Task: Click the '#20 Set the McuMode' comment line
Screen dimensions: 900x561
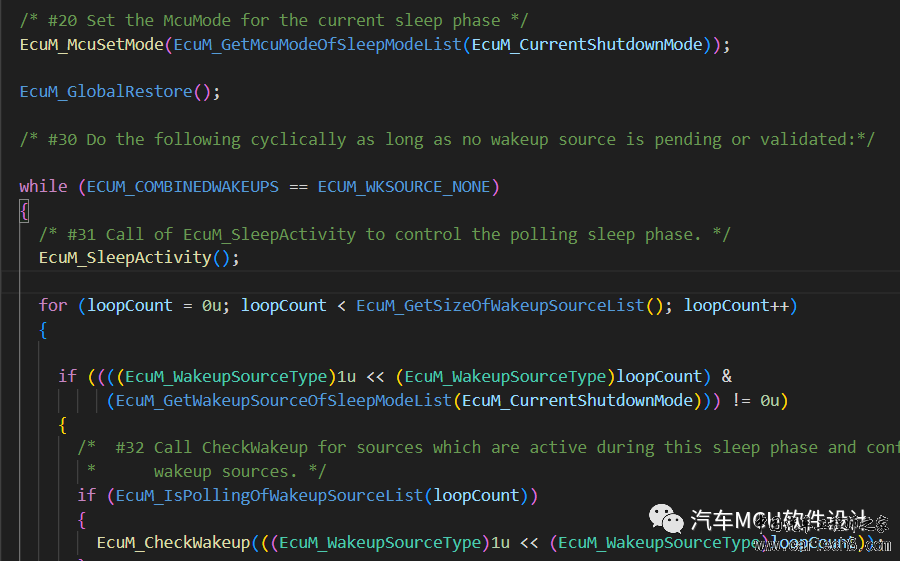Action: coord(274,21)
